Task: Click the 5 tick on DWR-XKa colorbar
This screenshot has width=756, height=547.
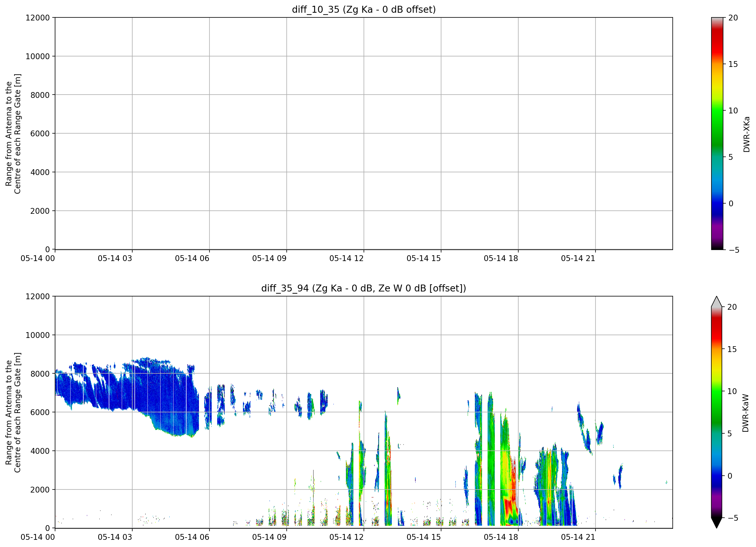Action: coord(731,157)
